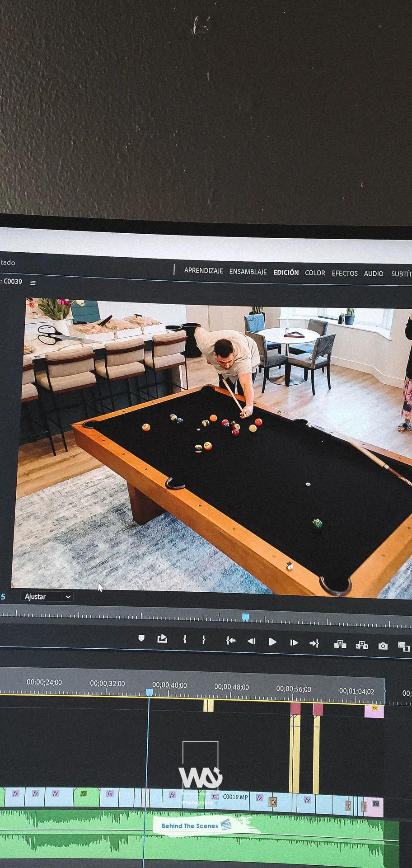Mark In point with the left brace
The image size is (412, 868).
185,639
